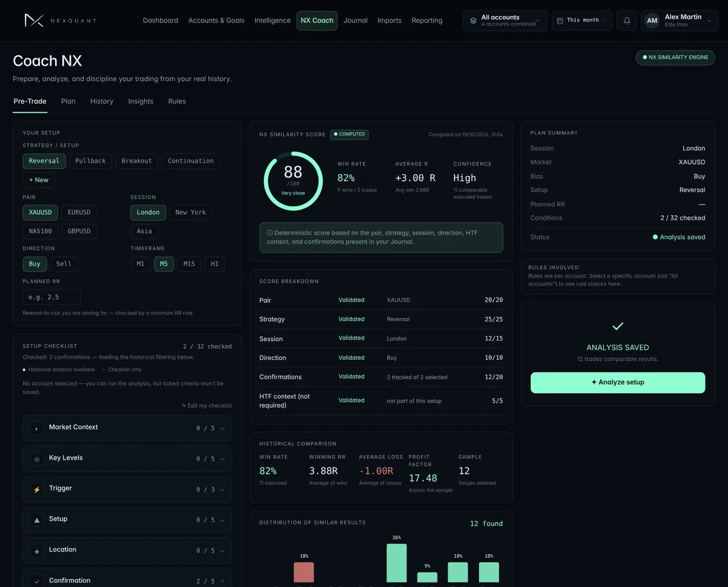Expand the Setup checklist group
Image resolution: width=728 pixels, height=587 pixels.
pos(127,520)
